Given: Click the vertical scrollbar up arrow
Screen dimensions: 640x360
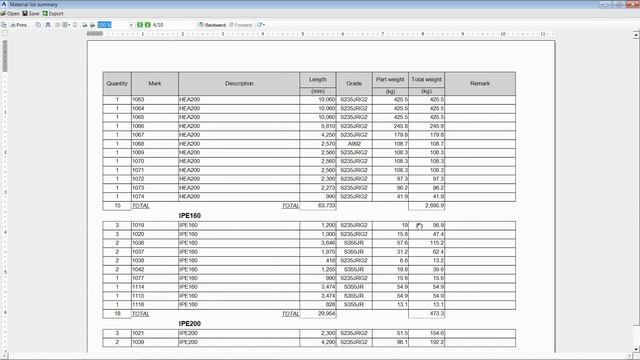Looking at the screenshot, I should (636, 36).
